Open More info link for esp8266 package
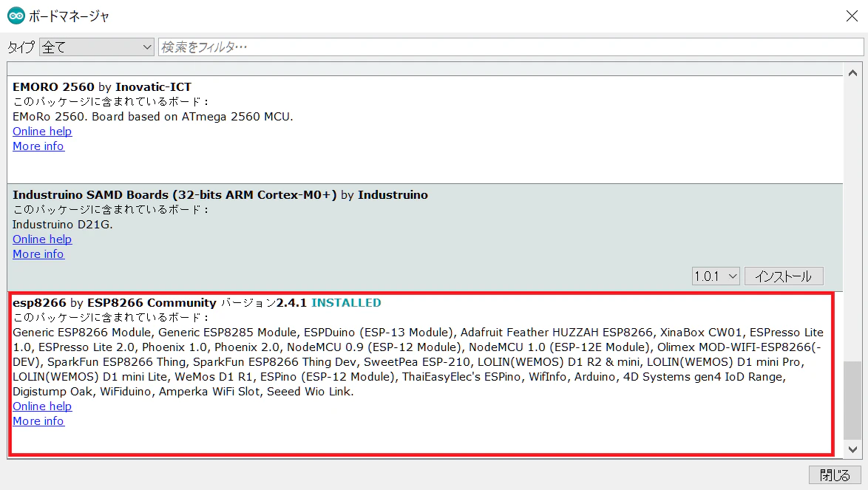The height and width of the screenshot is (490, 868). [38, 421]
